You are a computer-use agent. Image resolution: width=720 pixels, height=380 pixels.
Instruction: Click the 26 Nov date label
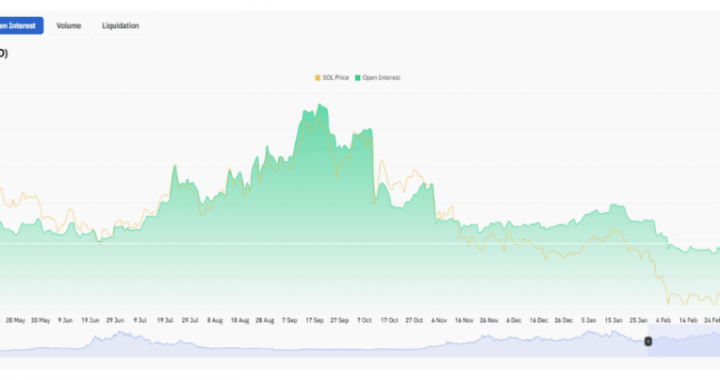click(489, 320)
